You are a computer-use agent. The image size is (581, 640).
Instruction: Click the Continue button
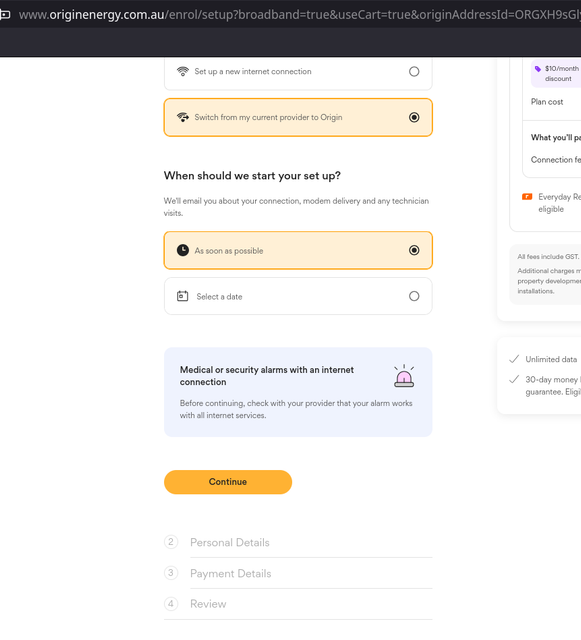[228, 482]
